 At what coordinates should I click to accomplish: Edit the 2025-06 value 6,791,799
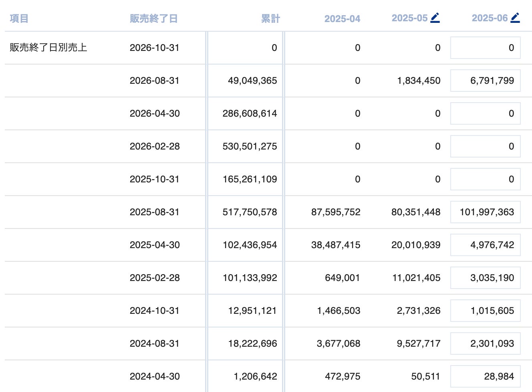485,81
